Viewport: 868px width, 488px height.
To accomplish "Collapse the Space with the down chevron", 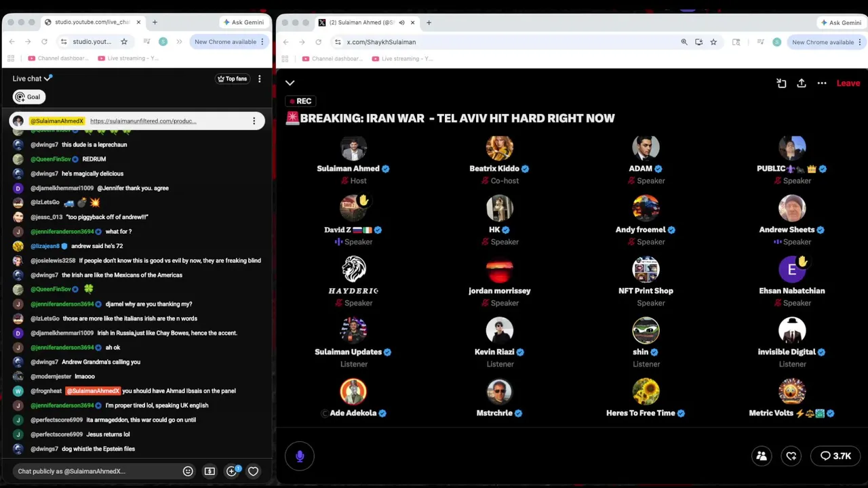I will pyautogui.click(x=290, y=83).
